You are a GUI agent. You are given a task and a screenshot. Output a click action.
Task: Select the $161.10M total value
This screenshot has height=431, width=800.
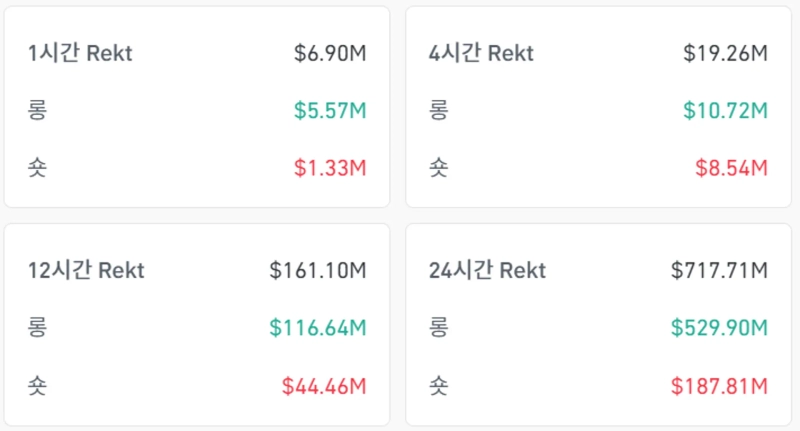click(x=318, y=270)
